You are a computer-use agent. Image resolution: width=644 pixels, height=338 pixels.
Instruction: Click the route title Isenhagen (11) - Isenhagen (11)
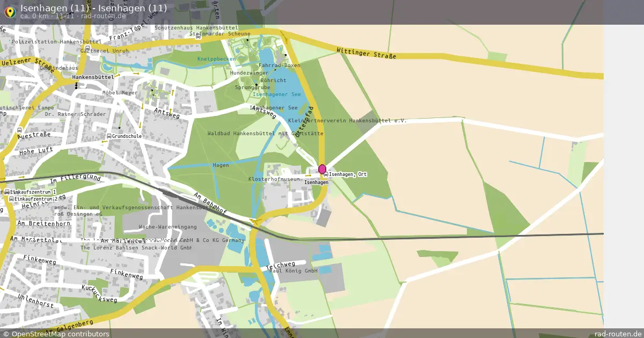(x=93, y=8)
